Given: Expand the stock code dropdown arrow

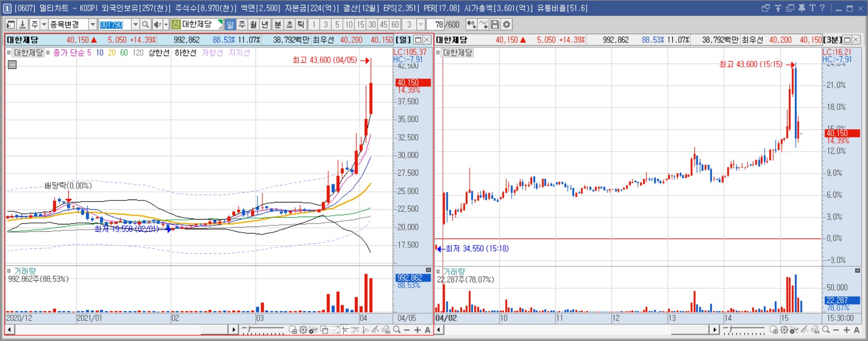Looking at the screenshot, I should pyautogui.click(x=136, y=24).
